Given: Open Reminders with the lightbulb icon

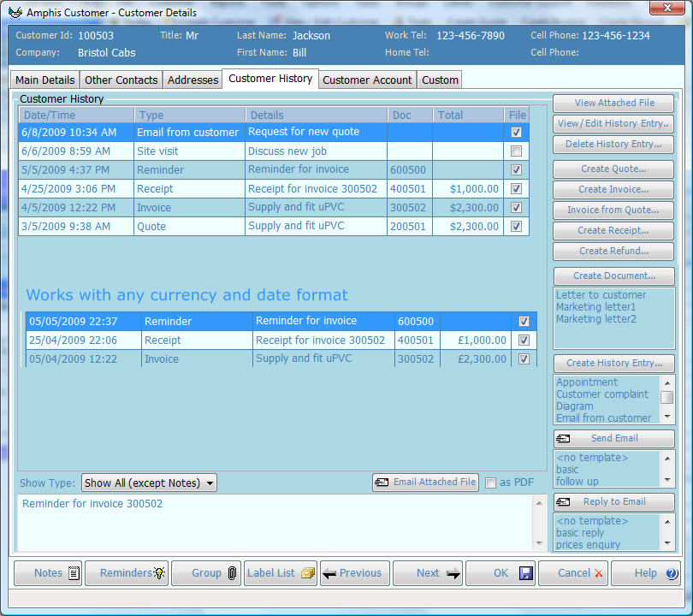Looking at the screenshot, I should click(133, 573).
